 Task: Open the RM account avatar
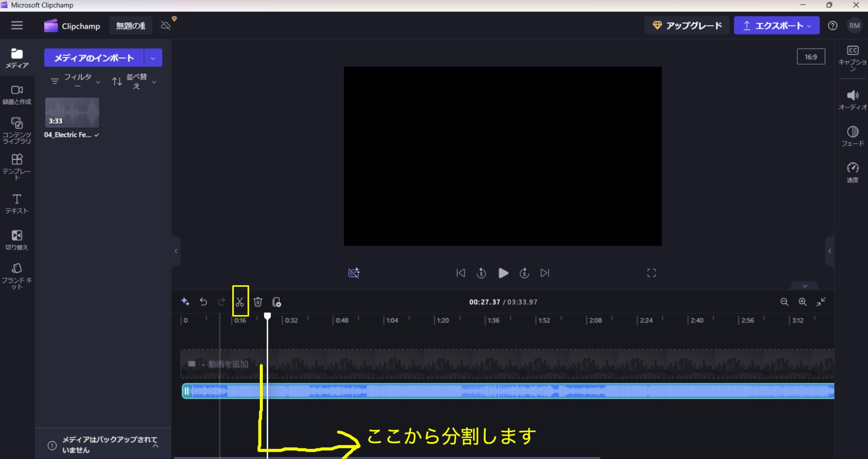(x=854, y=25)
